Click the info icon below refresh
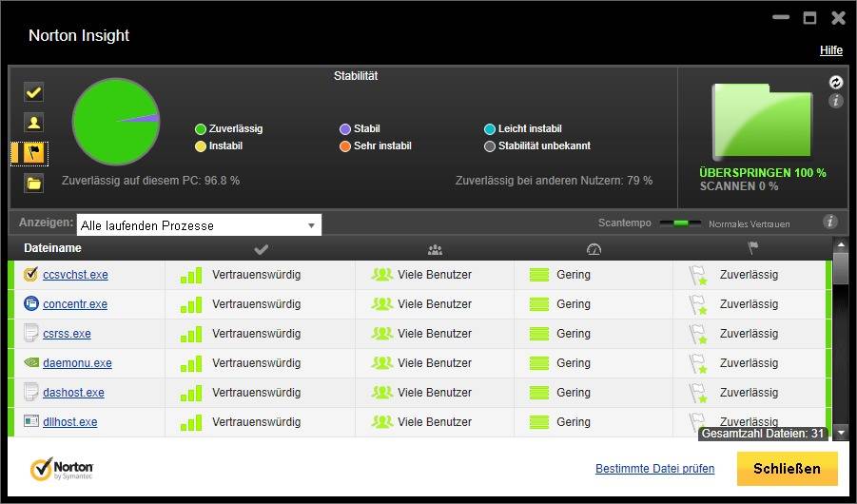The height and width of the screenshot is (504, 857). (x=836, y=101)
